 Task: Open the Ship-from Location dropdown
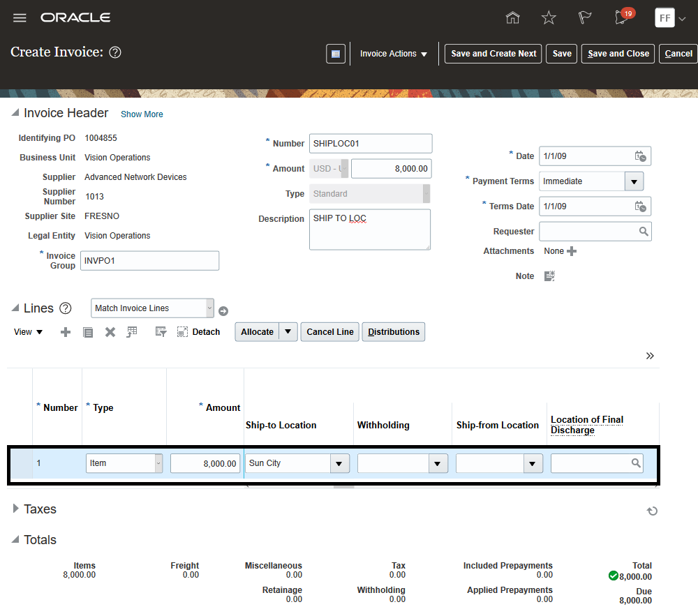[x=533, y=464]
